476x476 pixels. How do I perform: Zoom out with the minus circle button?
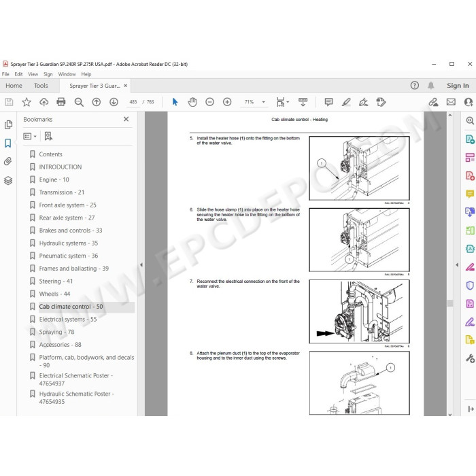[209, 102]
